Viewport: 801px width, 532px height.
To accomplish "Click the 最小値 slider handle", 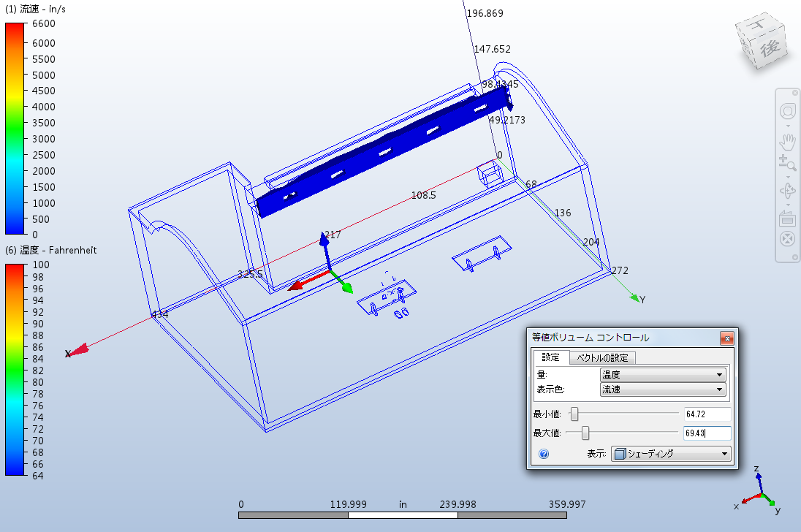I will point(574,414).
